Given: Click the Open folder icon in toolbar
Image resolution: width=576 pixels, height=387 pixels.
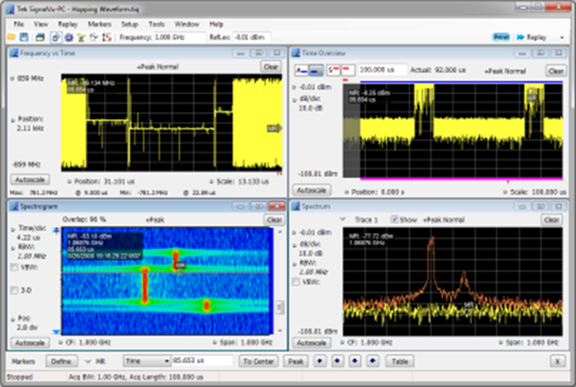Looking at the screenshot, I should [x=11, y=37].
